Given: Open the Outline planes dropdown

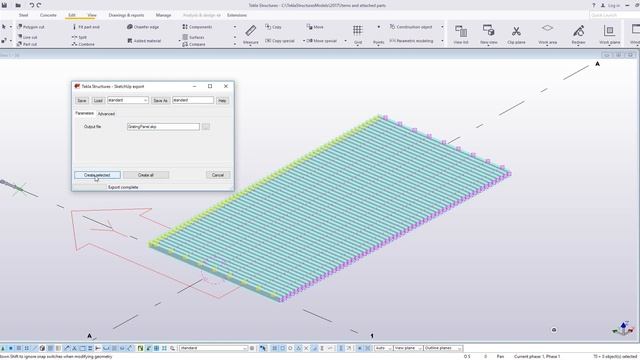Looking at the screenshot, I should click(443, 348).
